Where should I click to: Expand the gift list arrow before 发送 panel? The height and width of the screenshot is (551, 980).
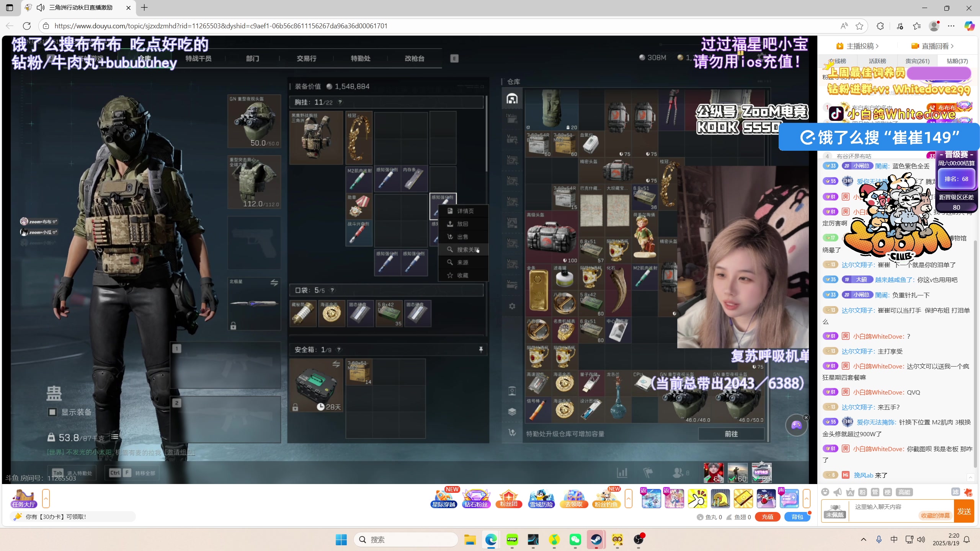806,498
